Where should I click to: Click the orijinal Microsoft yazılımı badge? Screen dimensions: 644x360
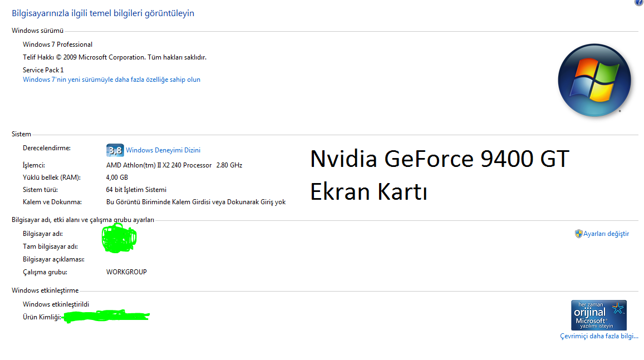pos(599,315)
